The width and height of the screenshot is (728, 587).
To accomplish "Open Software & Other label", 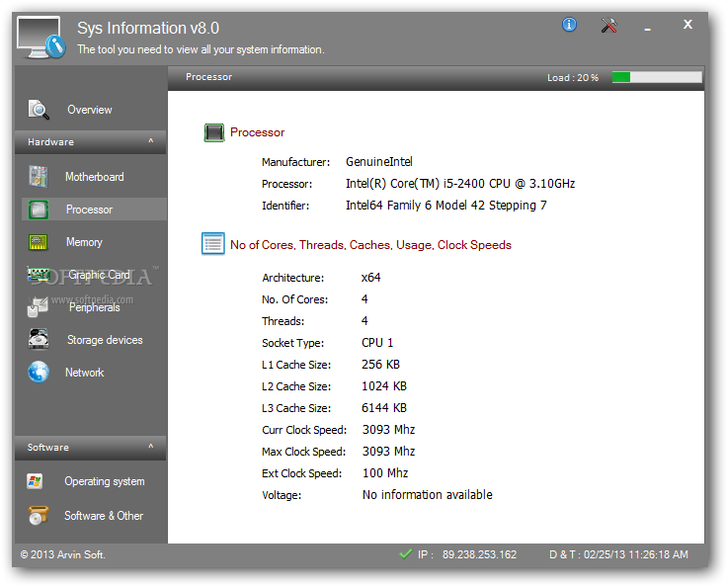I will pos(104,516).
